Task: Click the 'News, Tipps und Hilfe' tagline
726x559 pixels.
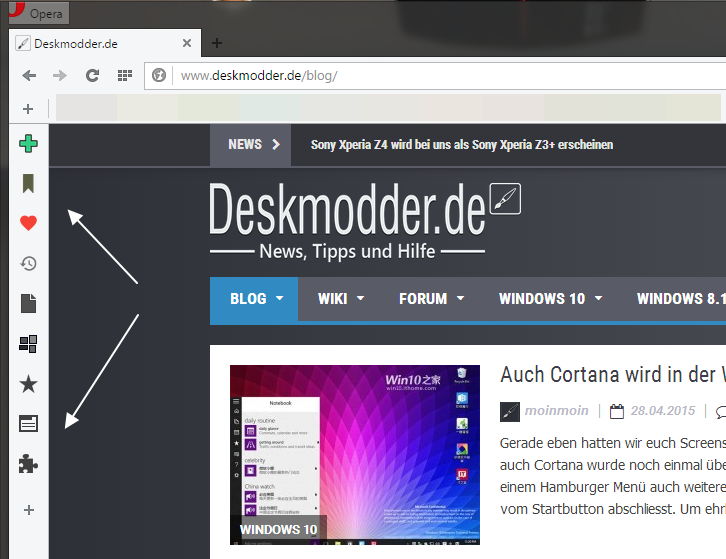Action: 347,251
